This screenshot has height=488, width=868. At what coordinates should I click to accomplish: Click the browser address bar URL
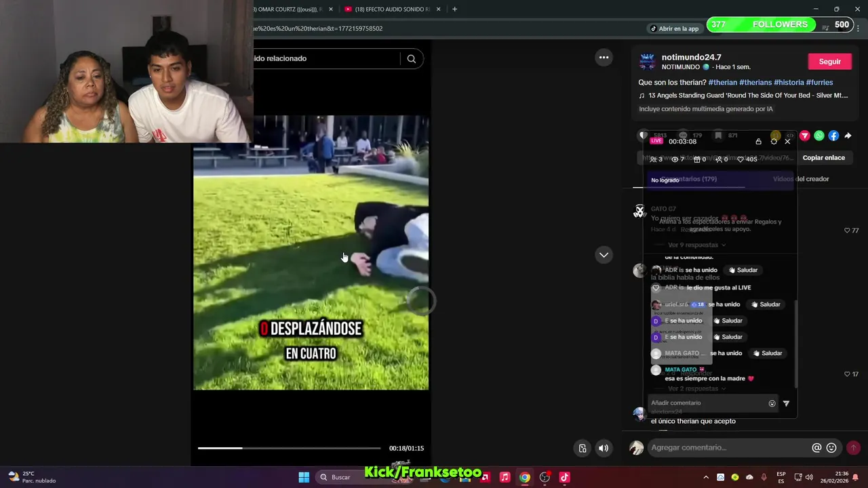[318, 28]
